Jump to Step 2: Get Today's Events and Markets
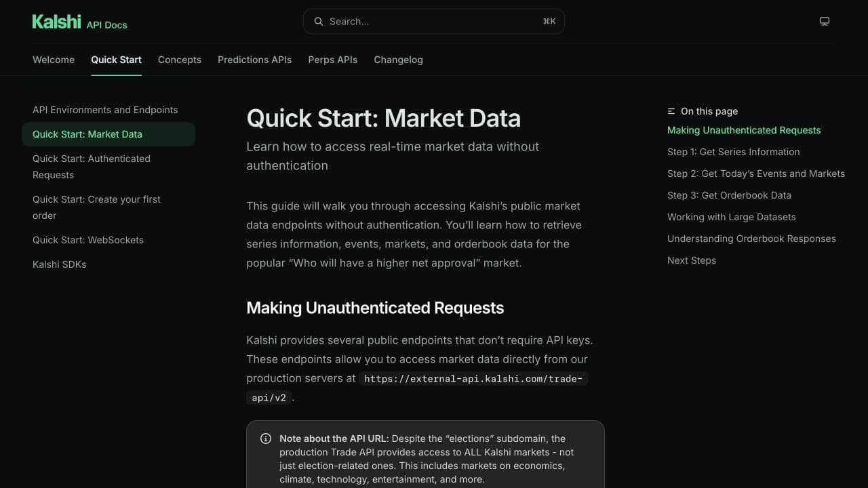This screenshot has height=488, width=868. point(756,174)
